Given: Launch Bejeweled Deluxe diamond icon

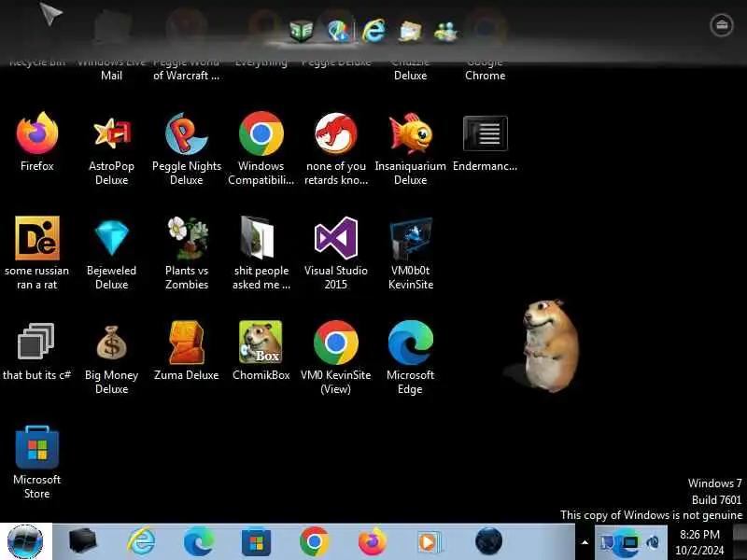Looking at the screenshot, I should [x=111, y=253].
